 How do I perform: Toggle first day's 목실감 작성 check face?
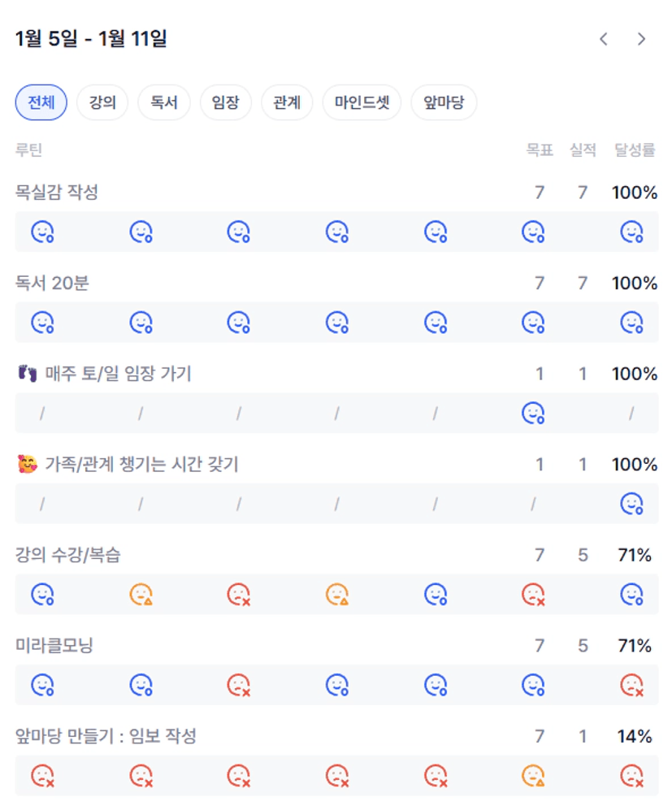pos(42,232)
